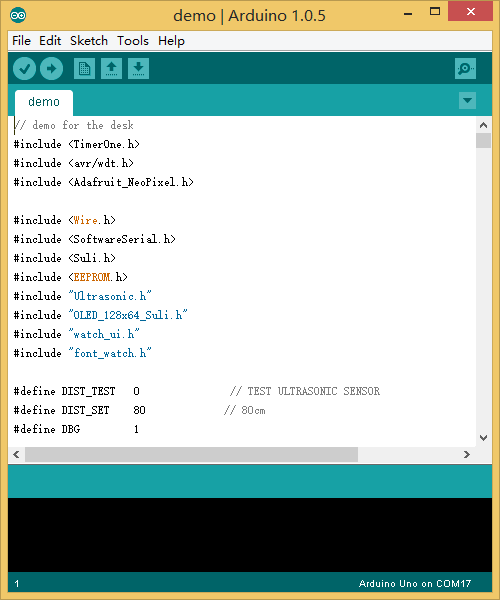Screen dimensions: 500x600
Task: Click the '#include "font_watch.h"' line
Action: tap(83, 353)
